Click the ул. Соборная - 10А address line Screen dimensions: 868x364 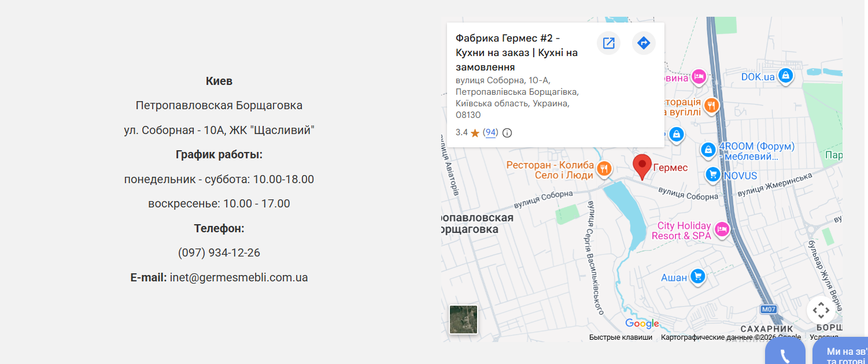click(x=219, y=130)
